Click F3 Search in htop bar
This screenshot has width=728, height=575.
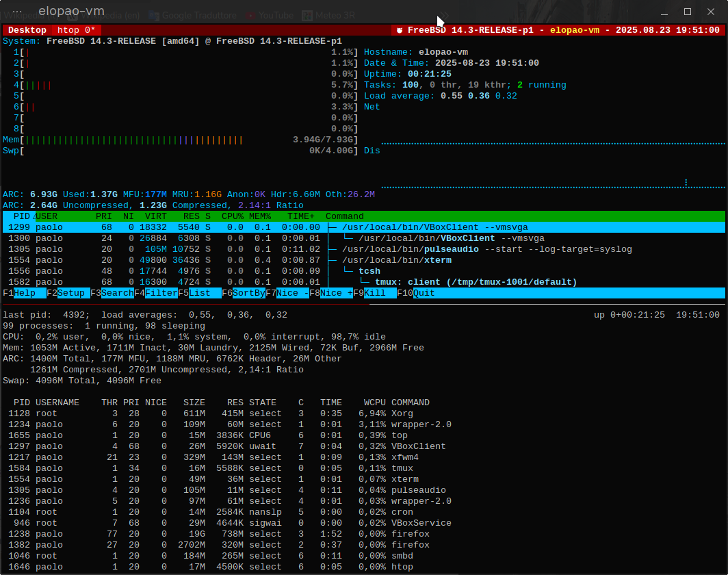(117, 293)
